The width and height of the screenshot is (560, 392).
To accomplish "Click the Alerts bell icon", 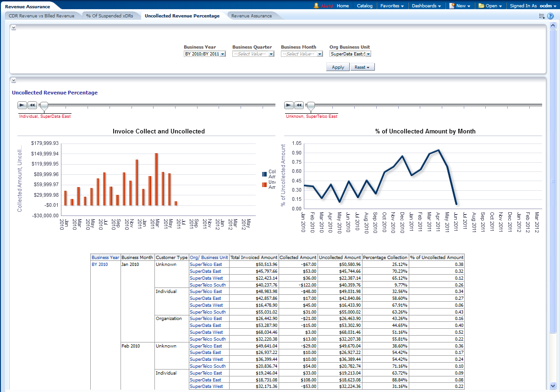I will [x=316, y=6].
